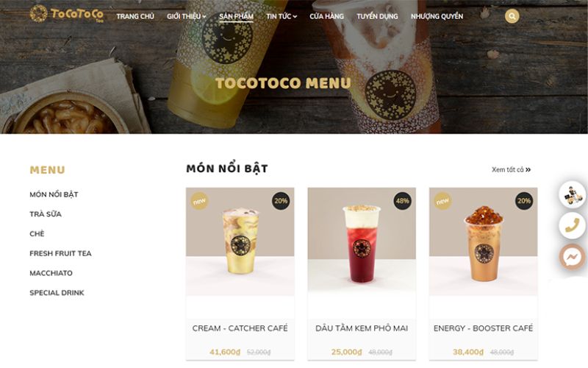Open Xem tất cả link

click(x=511, y=170)
